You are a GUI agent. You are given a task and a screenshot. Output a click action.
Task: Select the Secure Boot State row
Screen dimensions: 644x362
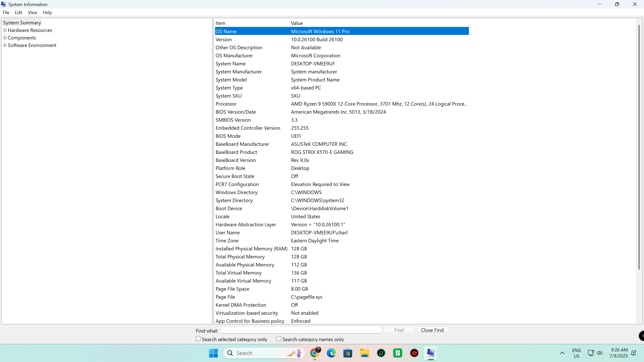(x=342, y=176)
